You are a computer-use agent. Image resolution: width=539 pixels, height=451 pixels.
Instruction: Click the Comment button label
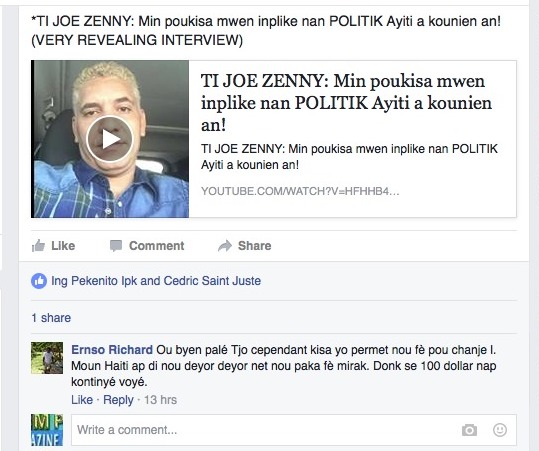[x=157, y=246]
